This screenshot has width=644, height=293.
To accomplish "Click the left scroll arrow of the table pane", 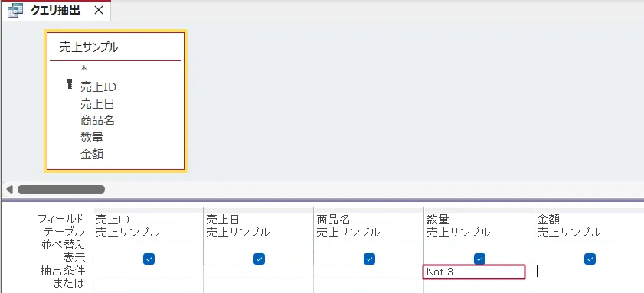I will [9, 189].
